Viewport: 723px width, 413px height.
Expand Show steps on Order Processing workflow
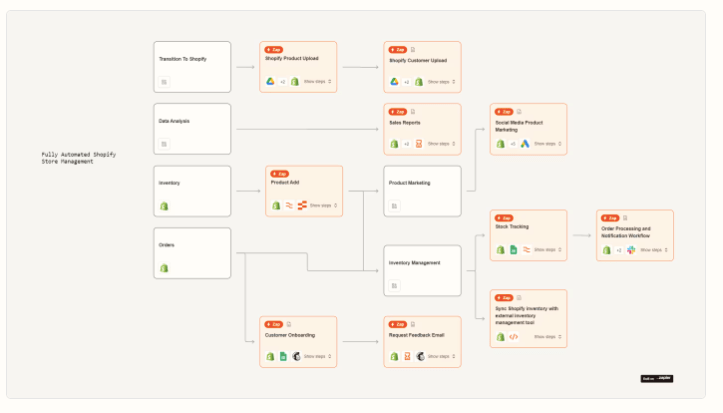(654, 250)
